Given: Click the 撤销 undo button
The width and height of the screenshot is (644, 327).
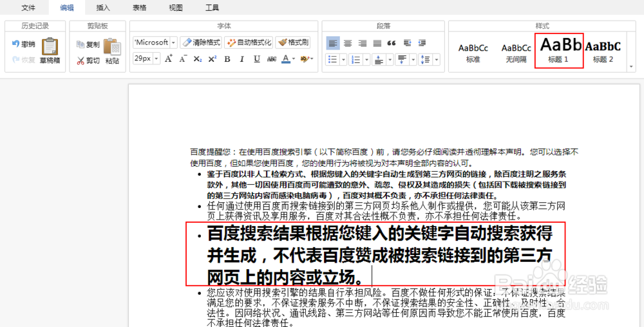Looking at the screenshot, I should click(23, 44).
